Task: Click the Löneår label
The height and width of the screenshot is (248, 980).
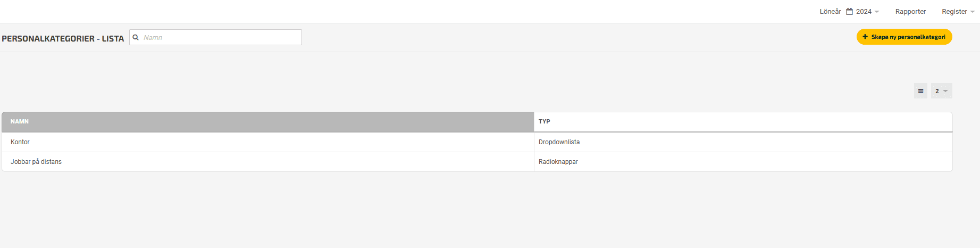Action: tap(830, 11)
